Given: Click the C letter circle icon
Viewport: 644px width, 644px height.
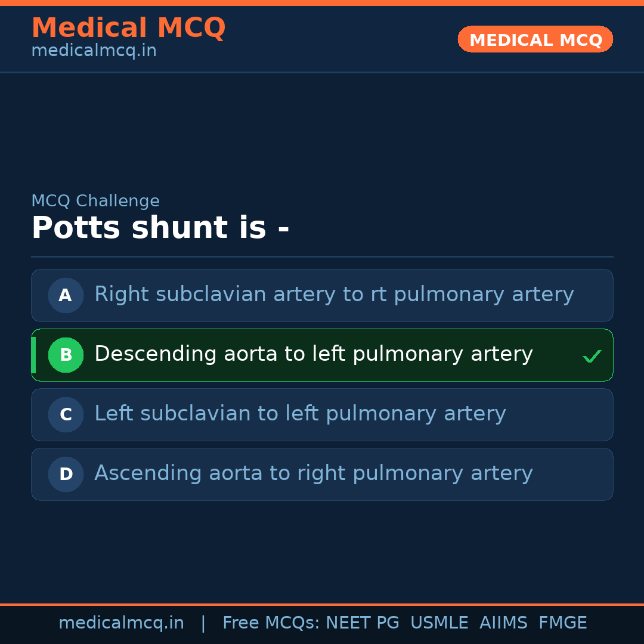Looking at the screenshot, I should 66,414.
